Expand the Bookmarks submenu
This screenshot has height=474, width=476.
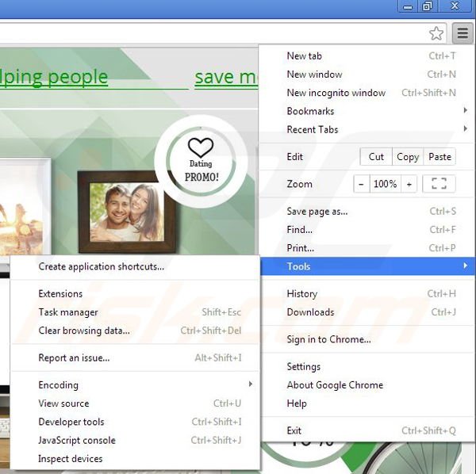click(368, 111)
